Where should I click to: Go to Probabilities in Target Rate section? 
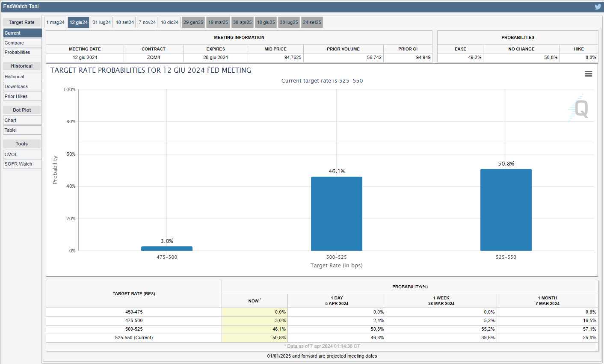(x=22, y=52)
